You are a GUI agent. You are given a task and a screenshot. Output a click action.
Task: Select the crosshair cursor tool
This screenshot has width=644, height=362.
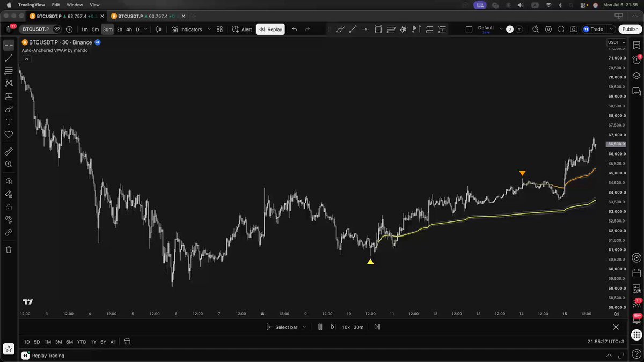pyautogui.click(x=9, y=45)
